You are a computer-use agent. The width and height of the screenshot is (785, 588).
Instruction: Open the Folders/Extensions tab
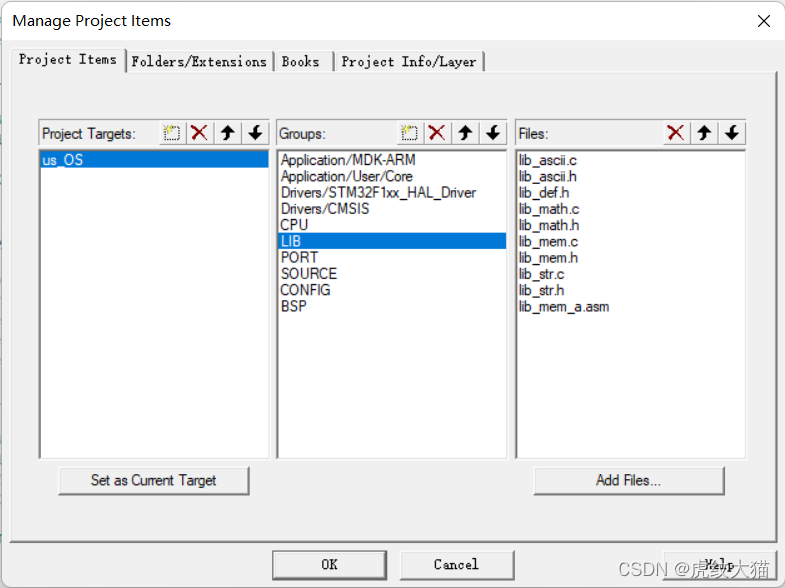click(199, 62)
